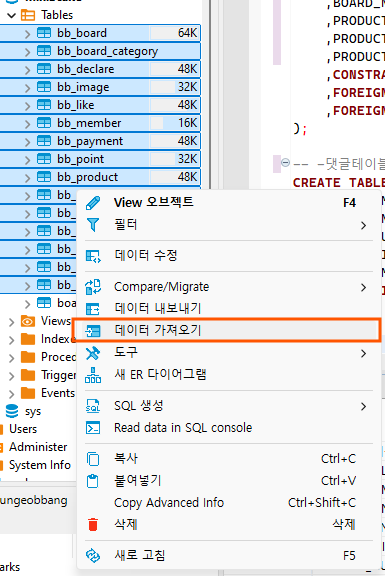Click the data import icon

pyautogui.click(x=93, y=331)
